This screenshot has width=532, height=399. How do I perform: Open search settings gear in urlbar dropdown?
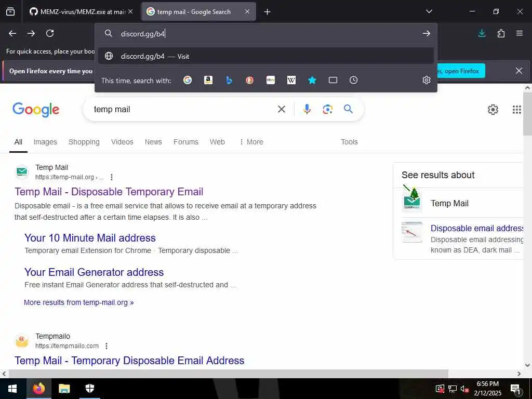(427, 80)
